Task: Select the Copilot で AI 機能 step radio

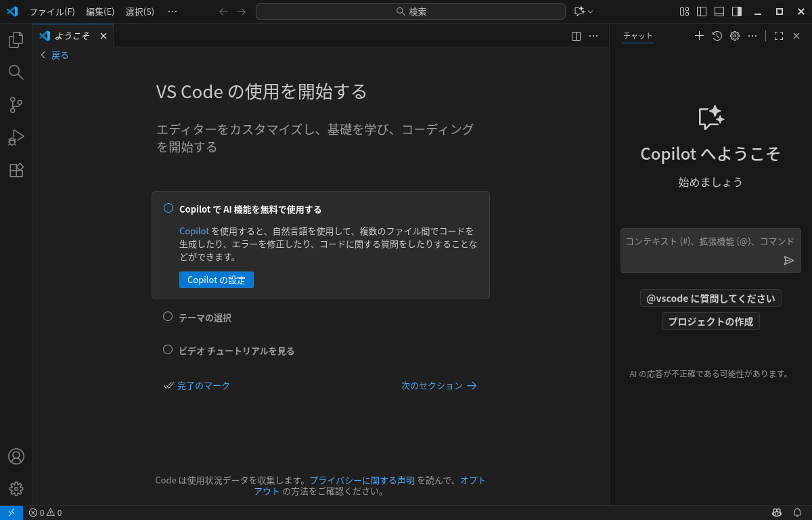Action: pyautogui.click(x=168, y=209)
